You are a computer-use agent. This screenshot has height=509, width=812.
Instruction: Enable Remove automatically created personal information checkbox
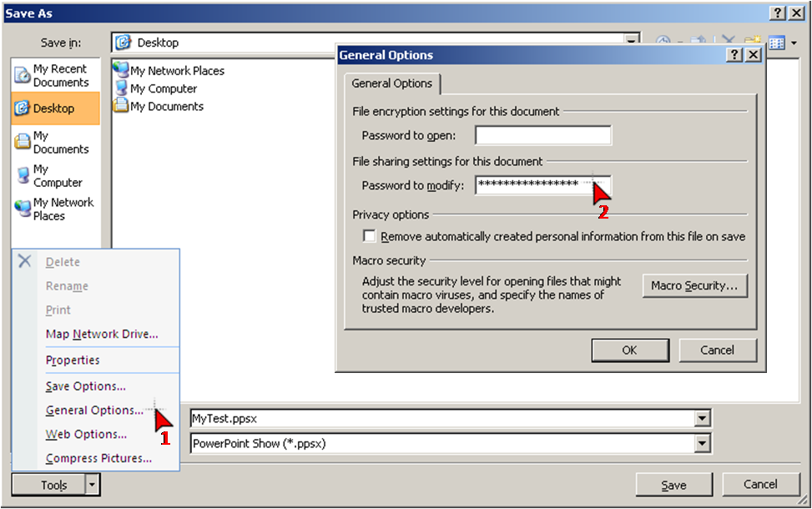point(369,236)
